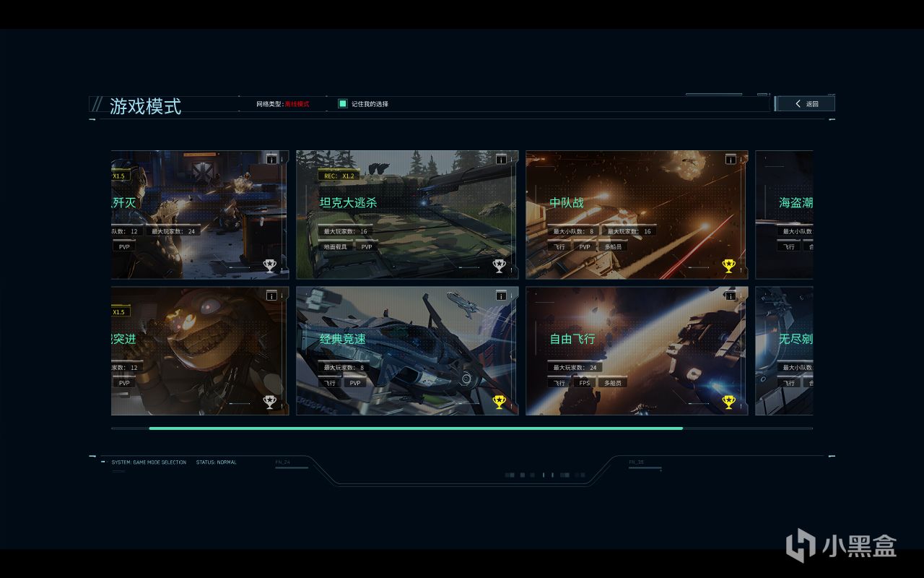The image size is (924, 578).
Task: Toggle the 记住我的选择 checkbox
Action: [x=343, y=103]
